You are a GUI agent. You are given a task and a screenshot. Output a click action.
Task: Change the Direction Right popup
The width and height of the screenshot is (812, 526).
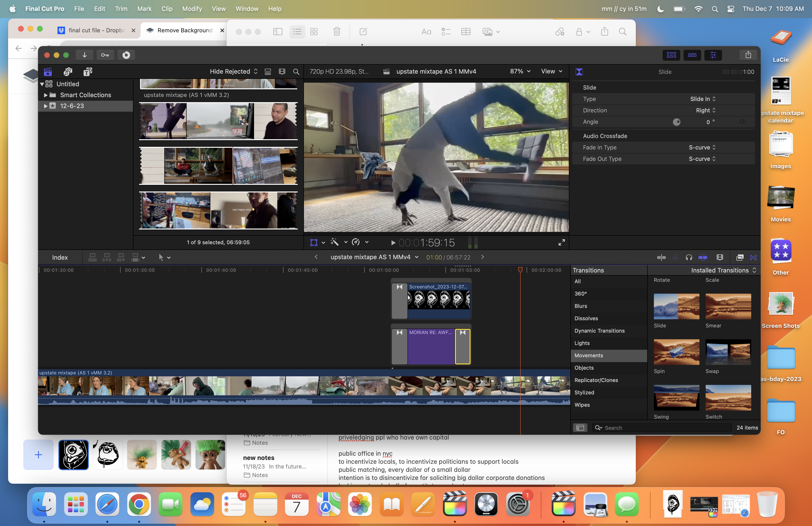(706, 110)
